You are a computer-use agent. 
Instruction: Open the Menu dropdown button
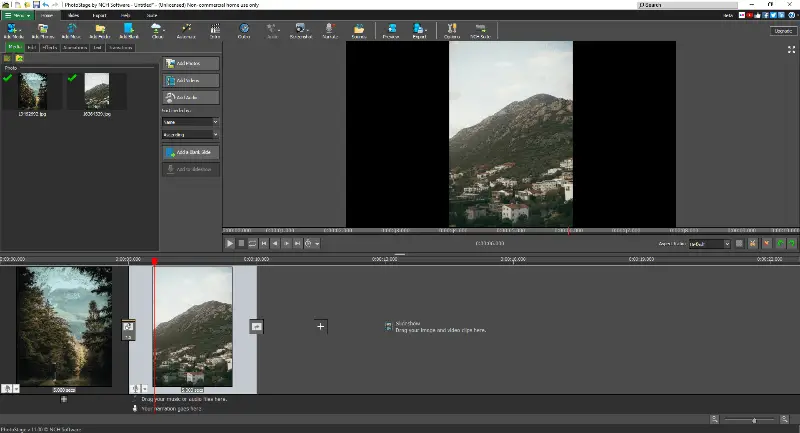[x=17, y=15]
